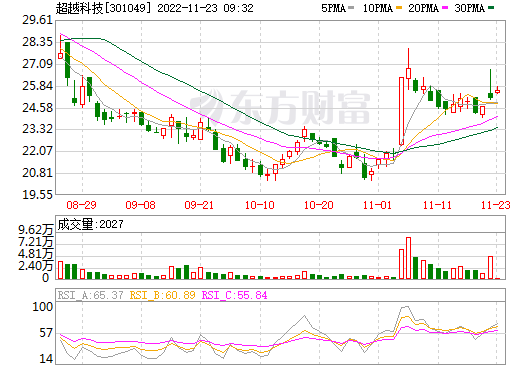Click the 10-20 date label
The image size is (520, 365).
[319, 205]
